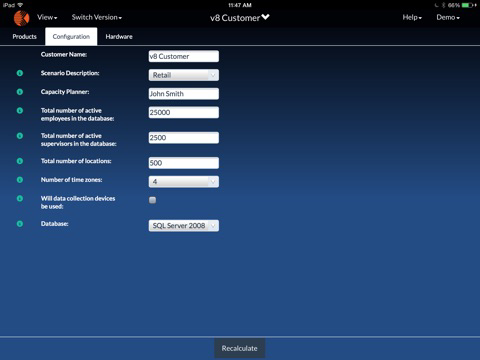
Task: Click the orange app logo icon
Action: pyautogui.click(x=22, y=18)
